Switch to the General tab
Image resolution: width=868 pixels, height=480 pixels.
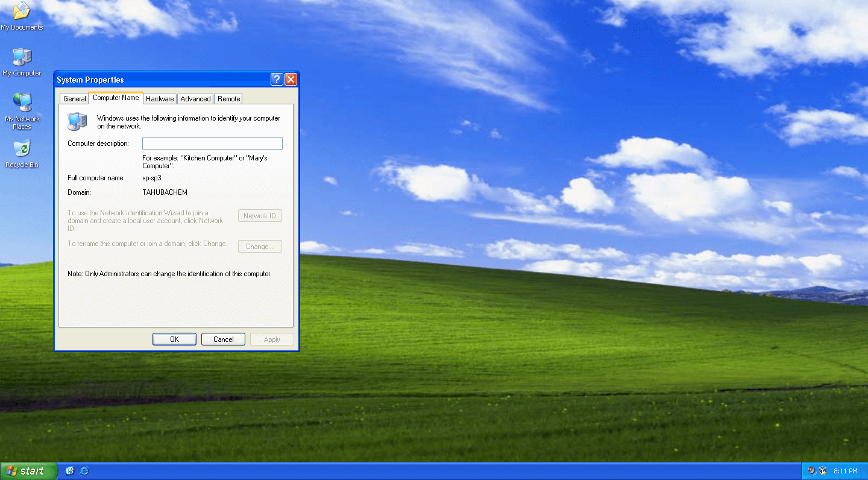(75, 99)
